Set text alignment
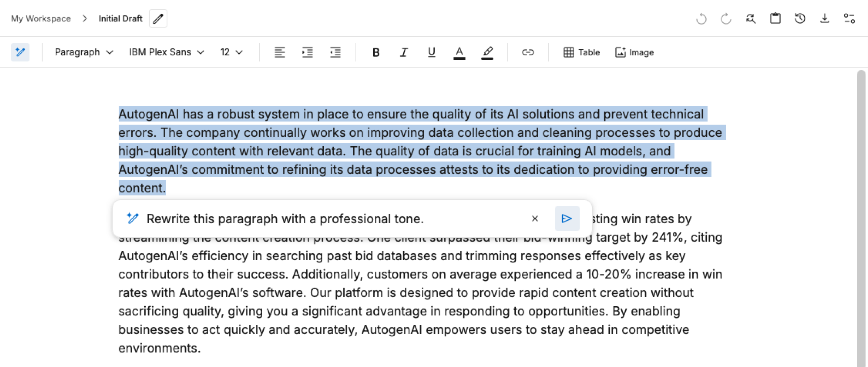 coord(280,52)
